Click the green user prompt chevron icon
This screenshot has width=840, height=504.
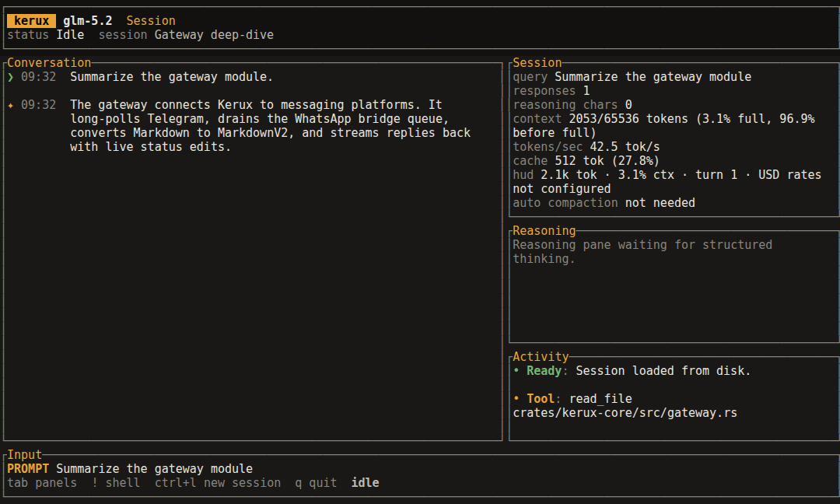click(x=10, y=77)
